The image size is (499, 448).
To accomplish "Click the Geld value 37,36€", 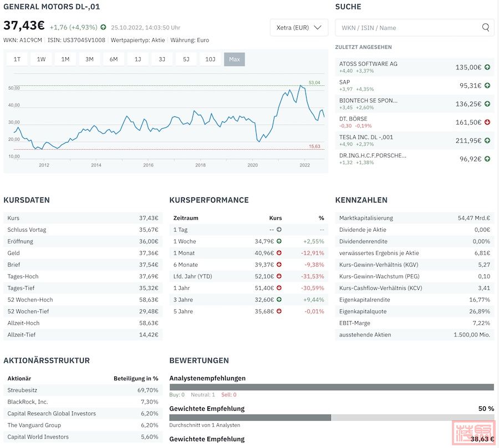I will click(x=149, y=253).
